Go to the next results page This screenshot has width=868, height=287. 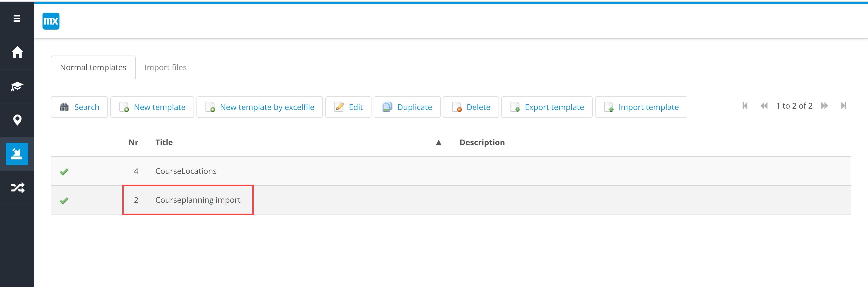point(825,106)
